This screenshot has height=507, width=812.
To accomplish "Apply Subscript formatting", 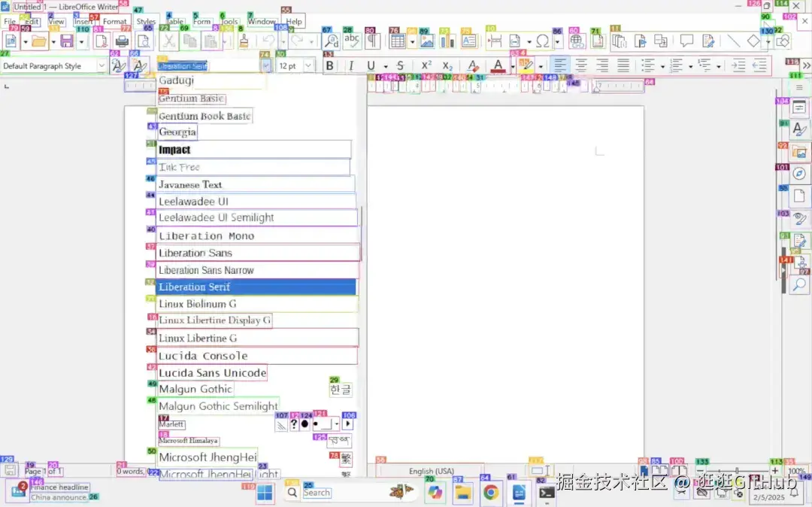I will pos(447,65).
